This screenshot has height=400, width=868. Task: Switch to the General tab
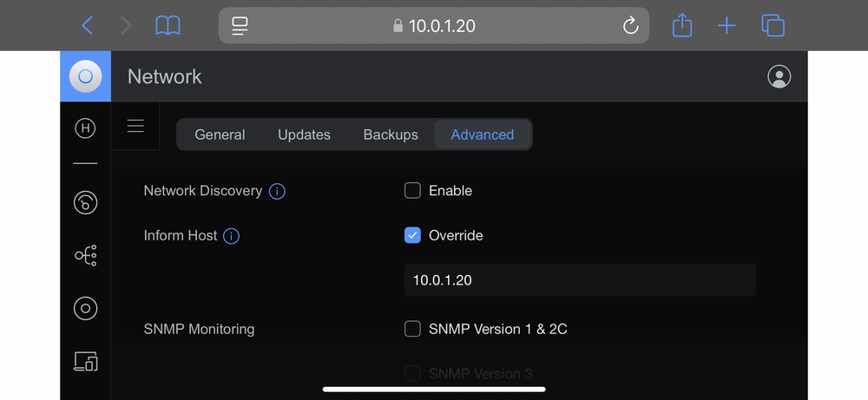[x=220, y=134]
